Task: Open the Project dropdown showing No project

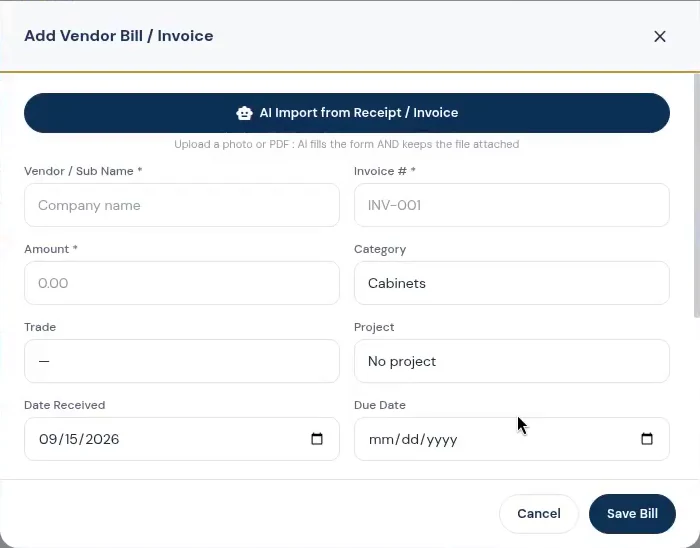Action: pos(512,361)
